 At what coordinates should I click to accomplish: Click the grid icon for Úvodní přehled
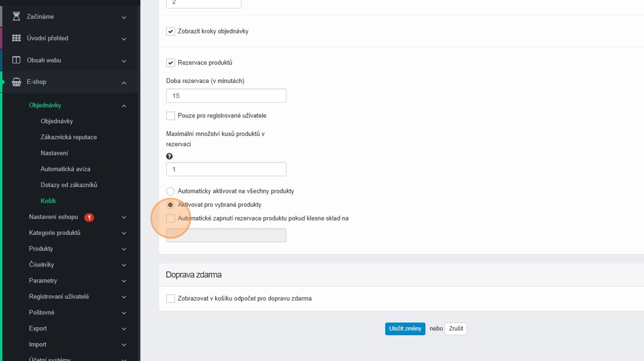tap(16, 38)
